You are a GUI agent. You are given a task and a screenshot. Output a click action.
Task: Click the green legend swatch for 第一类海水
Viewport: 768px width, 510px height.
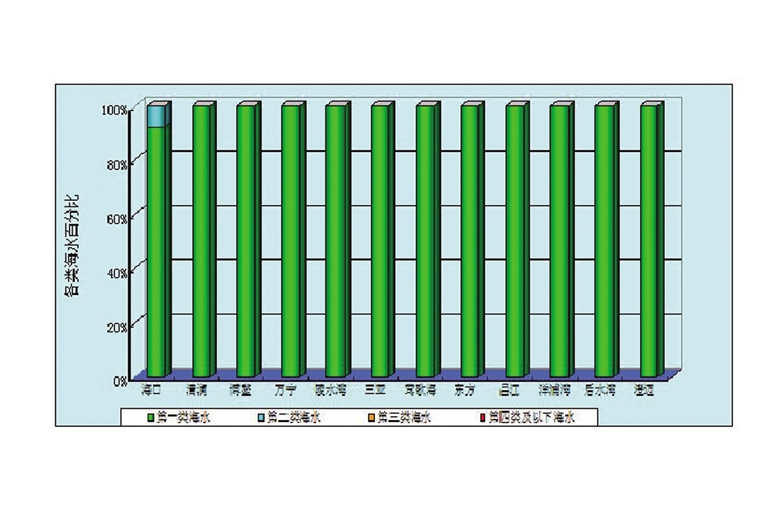[151, 416]
